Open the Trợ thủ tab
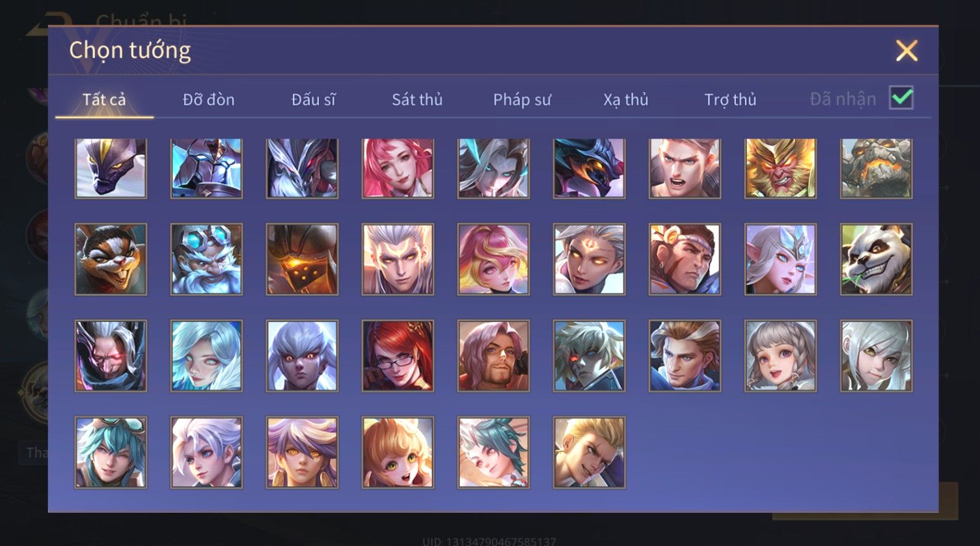The width and height of the screenshot is (980, 546). pyautogui.click(x=730, y=100)
